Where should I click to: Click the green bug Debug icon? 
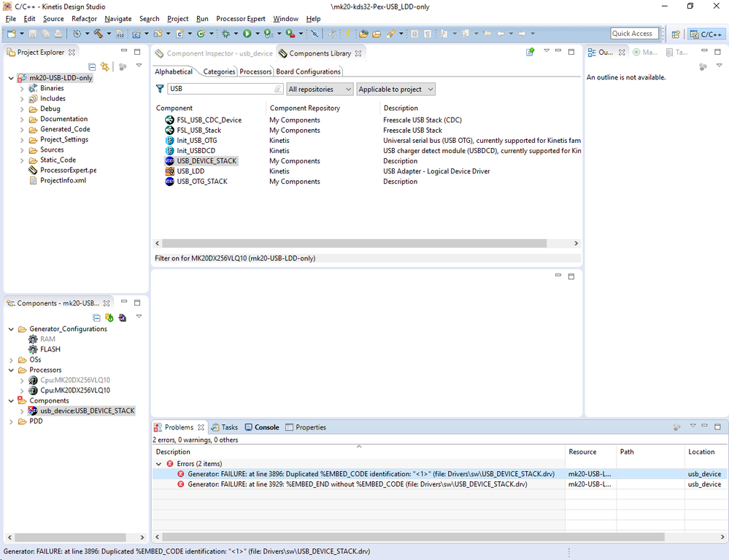coord(226,34)
